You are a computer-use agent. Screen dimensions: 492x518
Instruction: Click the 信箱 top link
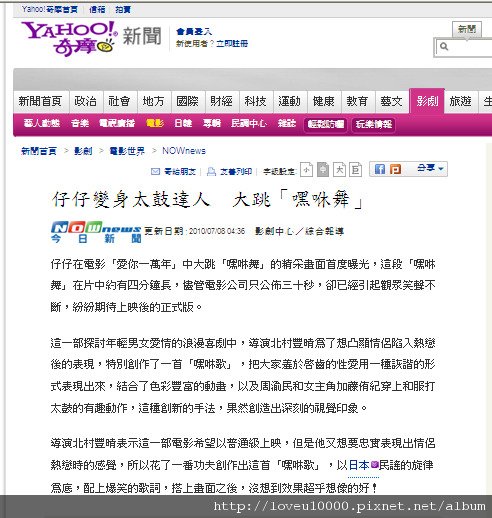[97, 9]
